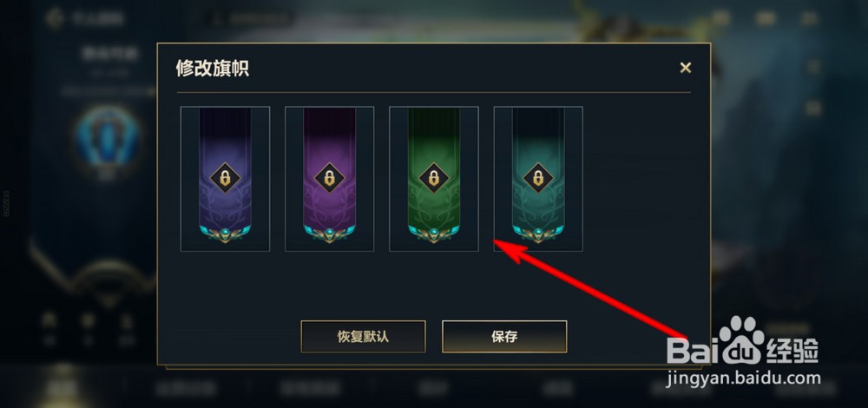Click the blurred back arrow at top left
The image size is (868, 408).
click(x=55, y=17)
